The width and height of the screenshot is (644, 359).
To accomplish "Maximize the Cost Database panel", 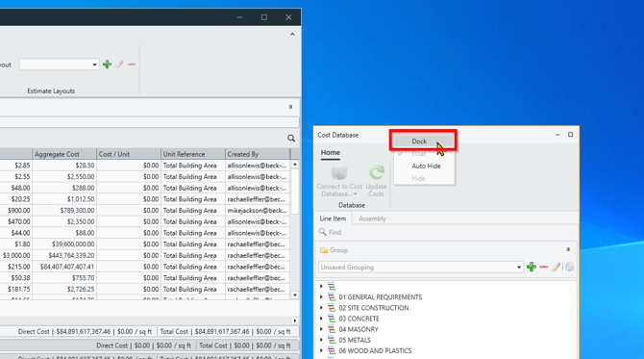I will click(x=571, y=135).
